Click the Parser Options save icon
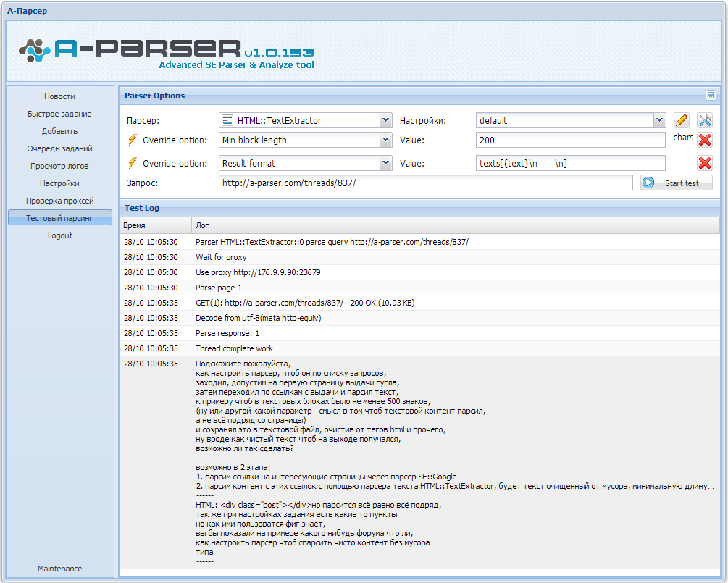The height and width of the screenshot is (583, 728). point(711,95)
